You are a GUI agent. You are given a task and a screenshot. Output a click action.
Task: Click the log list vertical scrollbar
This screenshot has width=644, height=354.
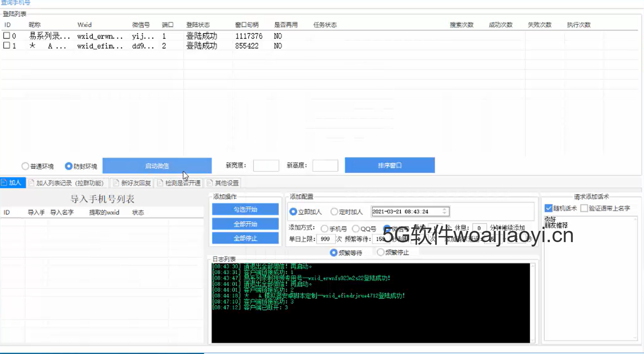click(533, 303)
